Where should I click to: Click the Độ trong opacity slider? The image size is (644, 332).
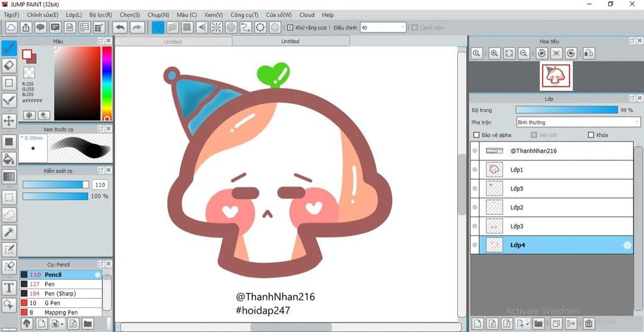pyautogui.click(x=567, y=109)
